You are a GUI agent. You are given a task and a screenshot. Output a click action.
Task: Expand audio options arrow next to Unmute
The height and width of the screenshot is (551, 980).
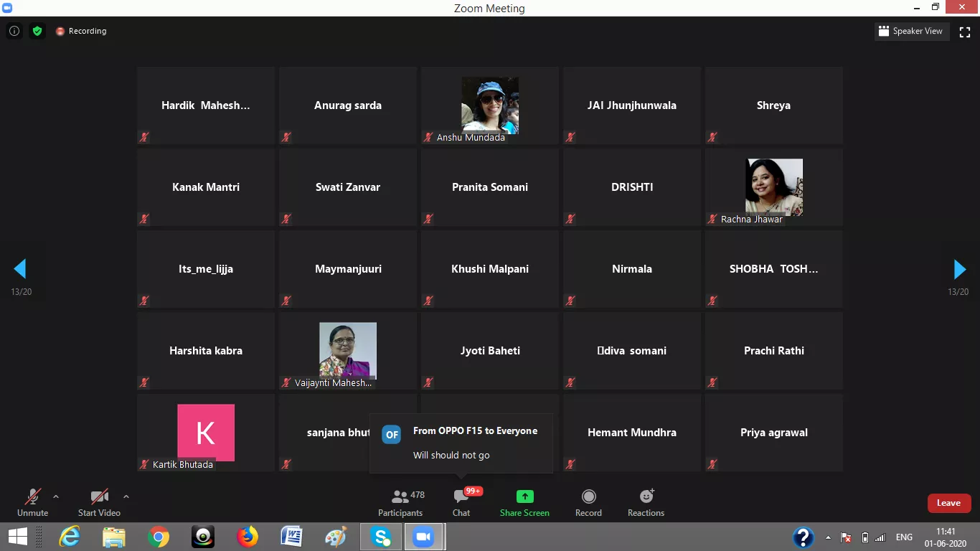point(56,496)
